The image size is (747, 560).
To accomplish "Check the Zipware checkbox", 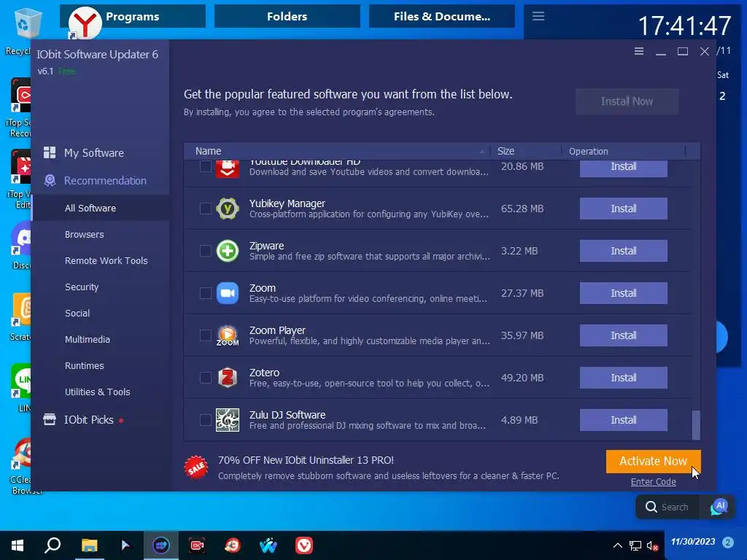I will click(205, 251).
